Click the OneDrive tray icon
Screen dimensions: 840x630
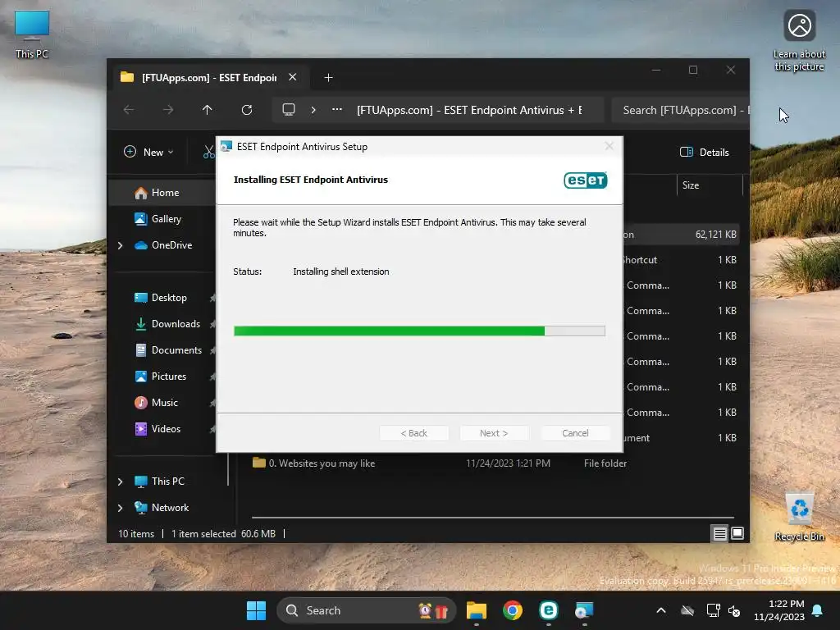pos(687,610)
